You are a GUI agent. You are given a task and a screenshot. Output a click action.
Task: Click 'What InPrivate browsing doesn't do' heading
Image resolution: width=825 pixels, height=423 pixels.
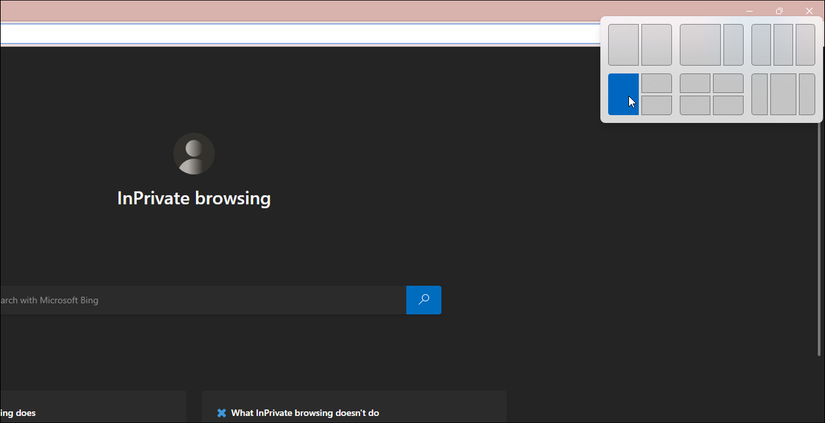pyautogui.click(x=305, y=413)
